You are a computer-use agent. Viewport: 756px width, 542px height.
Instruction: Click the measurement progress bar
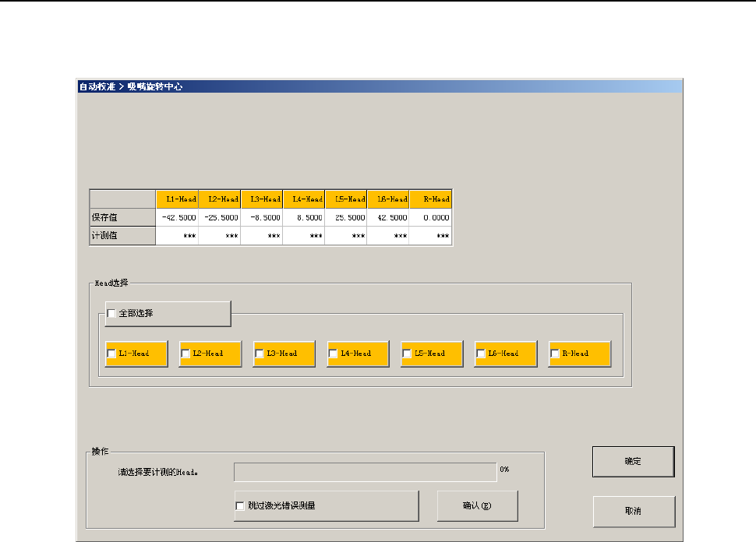365,472
